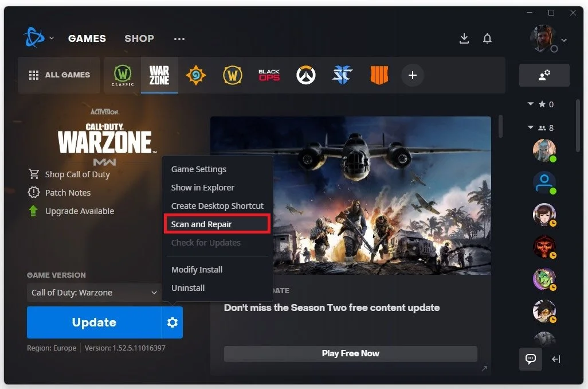Open the Warzone Season Two banner image

pos(351,196)
